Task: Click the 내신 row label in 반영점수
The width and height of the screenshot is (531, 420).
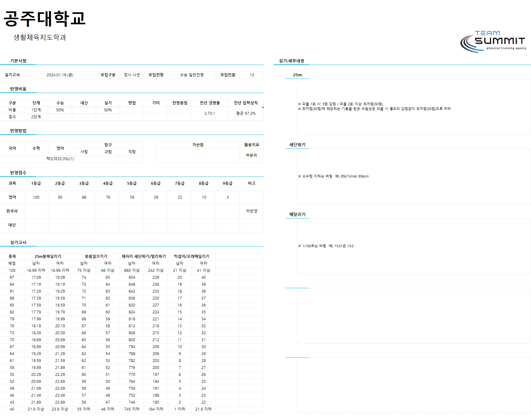Action: (12, 225)
